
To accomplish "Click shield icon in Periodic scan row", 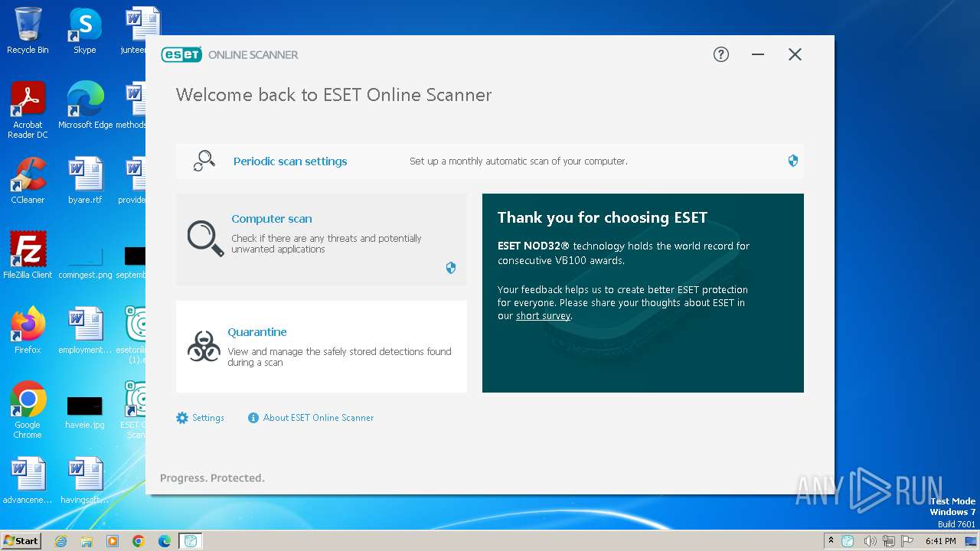I will click(x=793, y=161).
